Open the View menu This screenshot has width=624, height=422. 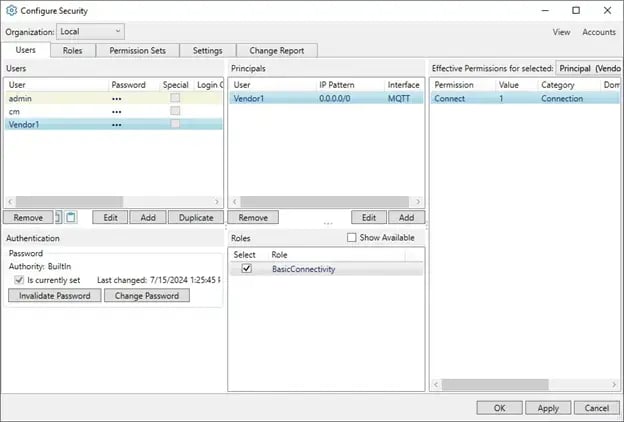[x=561, y=32]
